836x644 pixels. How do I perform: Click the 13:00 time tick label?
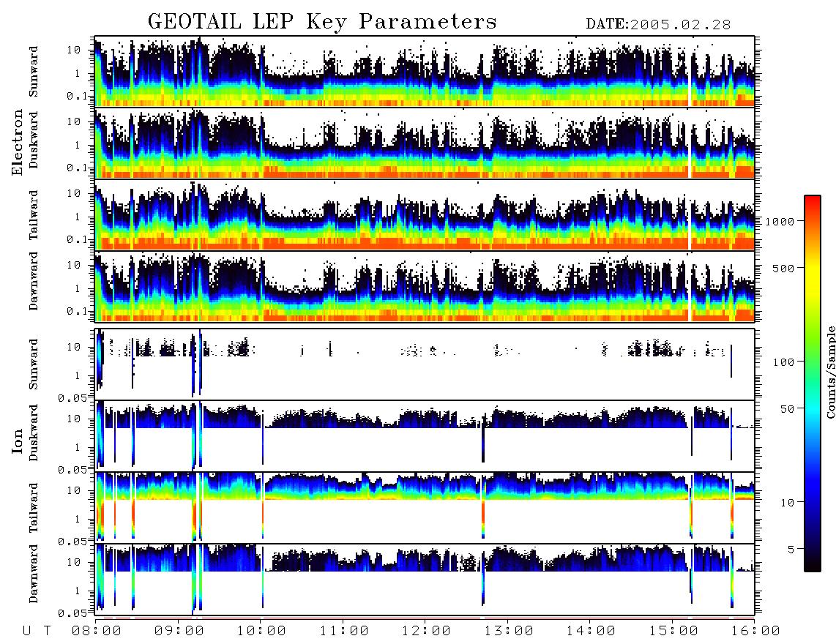[509, 631]
